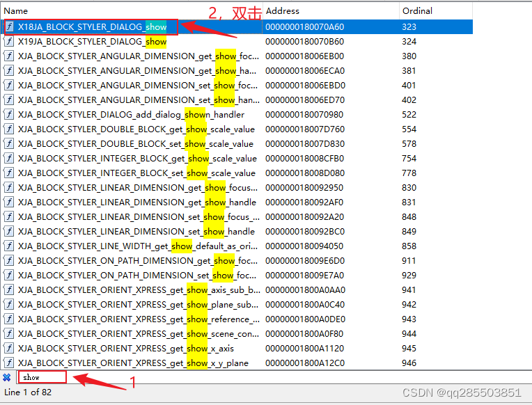The image size is (532, 405).
Task: Click ordinal value 522
Action: pos(409,115)
